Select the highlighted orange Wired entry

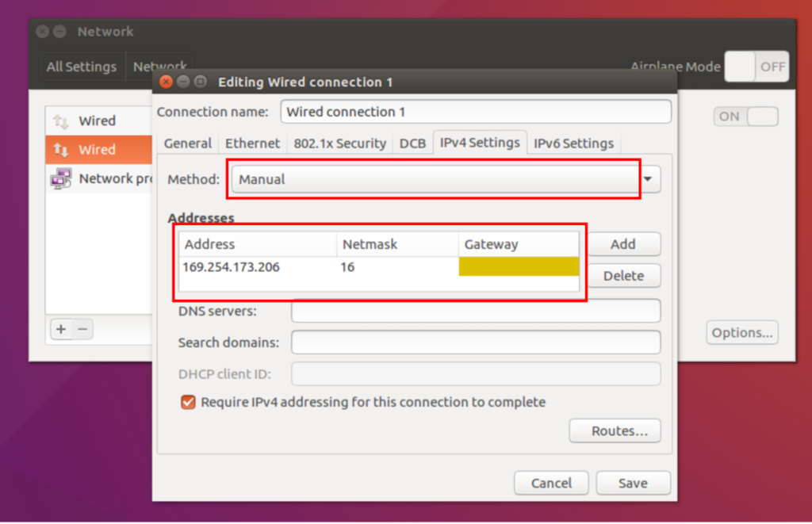[x=99, y=150]
